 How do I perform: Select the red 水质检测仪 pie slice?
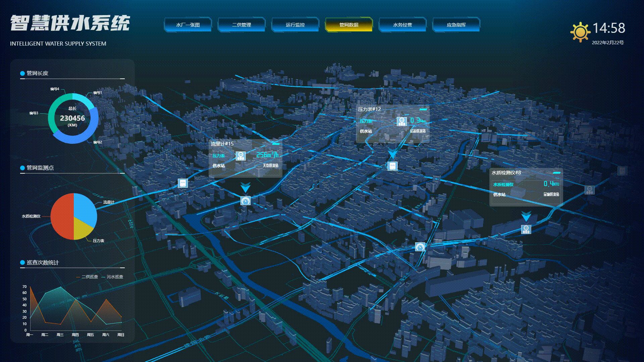tap(62, 216)
